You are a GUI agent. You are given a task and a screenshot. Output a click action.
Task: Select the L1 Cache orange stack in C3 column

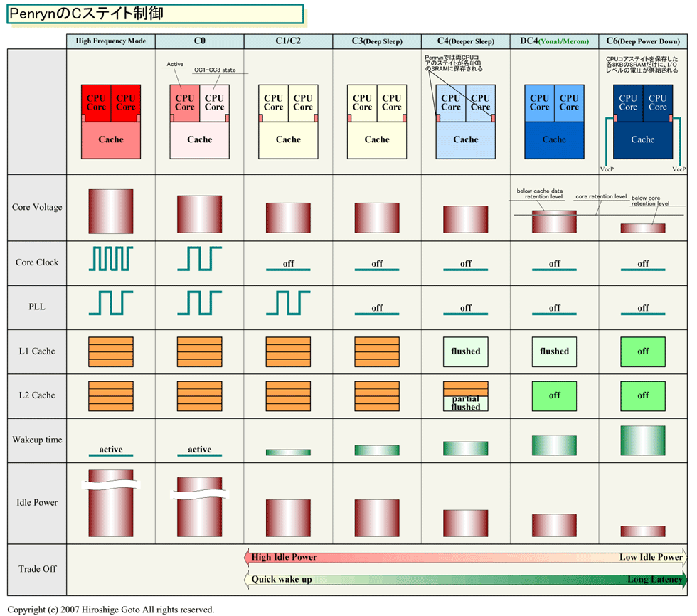377,351
